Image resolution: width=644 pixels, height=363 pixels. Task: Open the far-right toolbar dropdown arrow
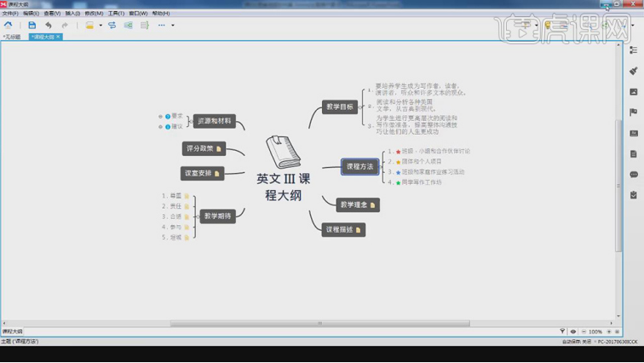pos(632,25)
